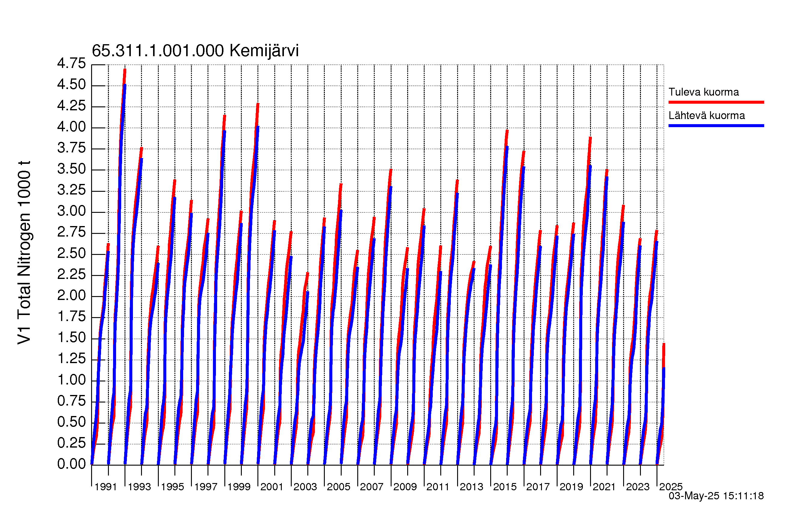Image resolution: width=812 pixels, height=511 pixels.
Task: Click the y-axis title 'V1 Total Nitrogen 1000 t'
Action: 24,252
